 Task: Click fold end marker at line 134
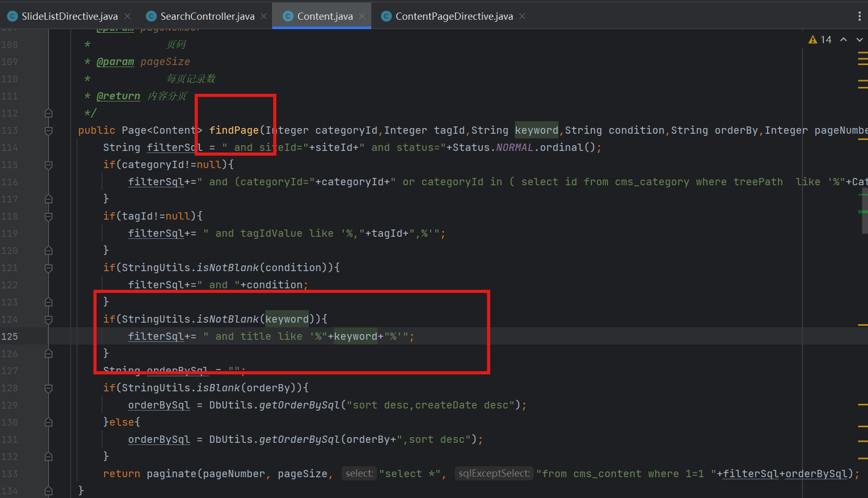coord(48,490)
